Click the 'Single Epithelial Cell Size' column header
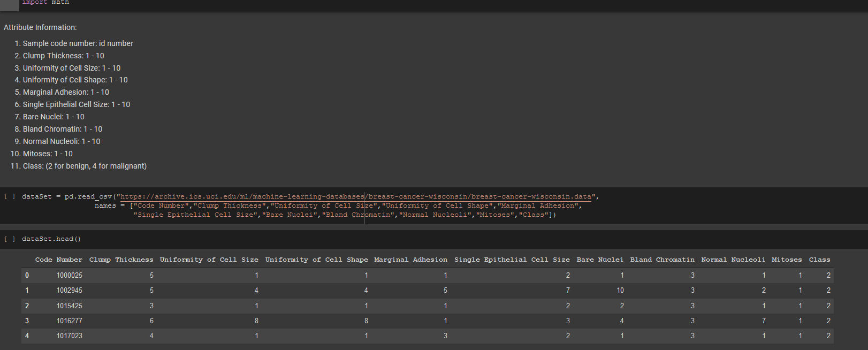868x350 pixels. (512, 260)
